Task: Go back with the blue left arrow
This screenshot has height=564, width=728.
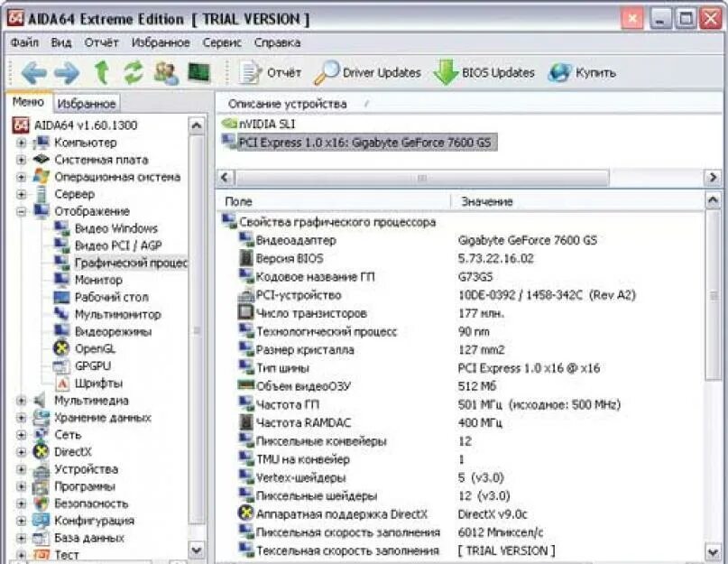Action: 33,73
